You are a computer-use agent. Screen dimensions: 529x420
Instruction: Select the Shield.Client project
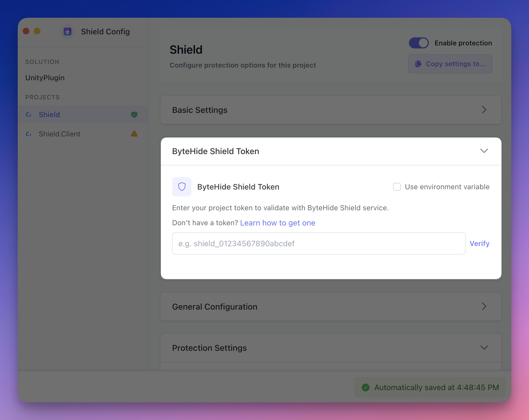coord(59,134)
